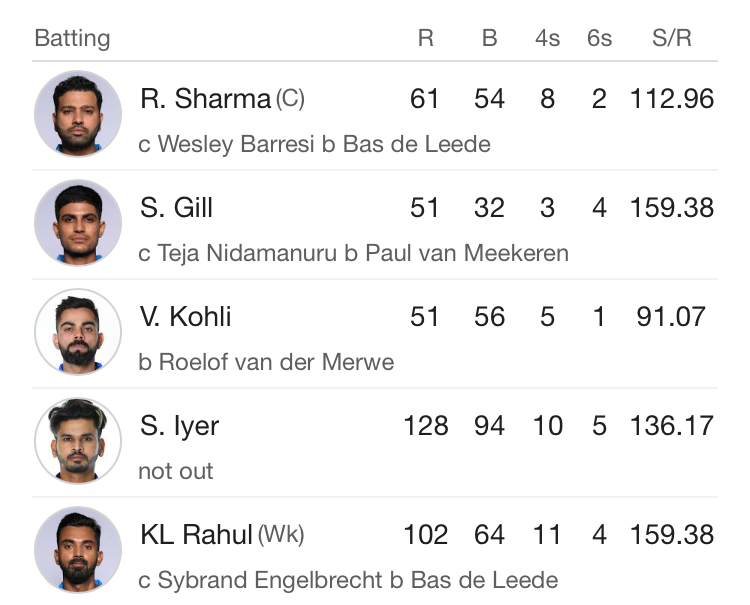Select KL Rahul's name
Screen dimensions: 750x605
pyautogui.click(x=196, y=535)
